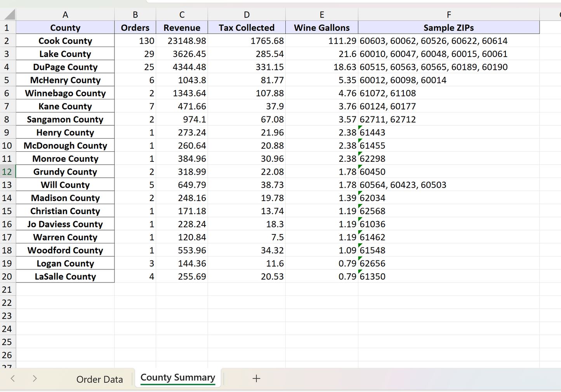Image resolution: width=561 pixels, height=392 pixels.
Task: Click the Wine Gallons header cell
Action: pyautogui.click(x=322, y=28)
